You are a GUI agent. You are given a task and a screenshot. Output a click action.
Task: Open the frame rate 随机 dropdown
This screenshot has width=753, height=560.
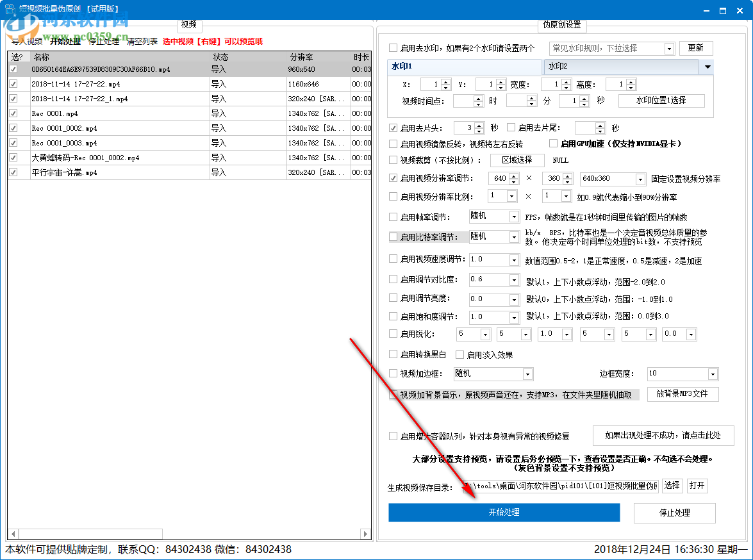click(514, 217)
